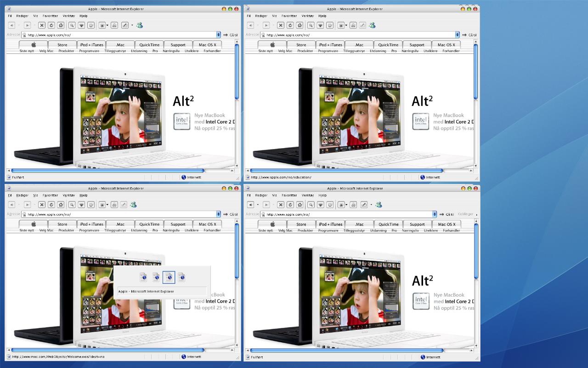
Task: Follow Programvare link in lower-right window
Action: point(328,230)
